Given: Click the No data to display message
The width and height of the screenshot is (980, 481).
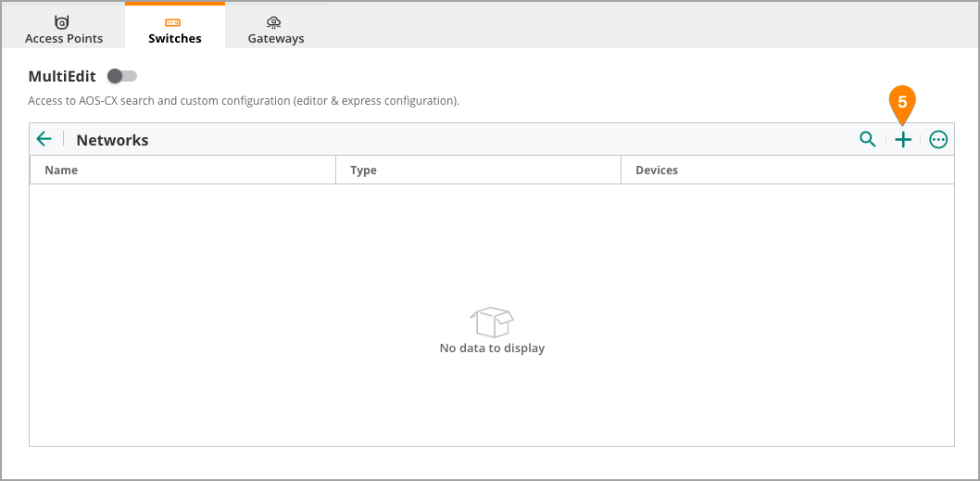Looking at the screenshot, I should coord(492,348).
